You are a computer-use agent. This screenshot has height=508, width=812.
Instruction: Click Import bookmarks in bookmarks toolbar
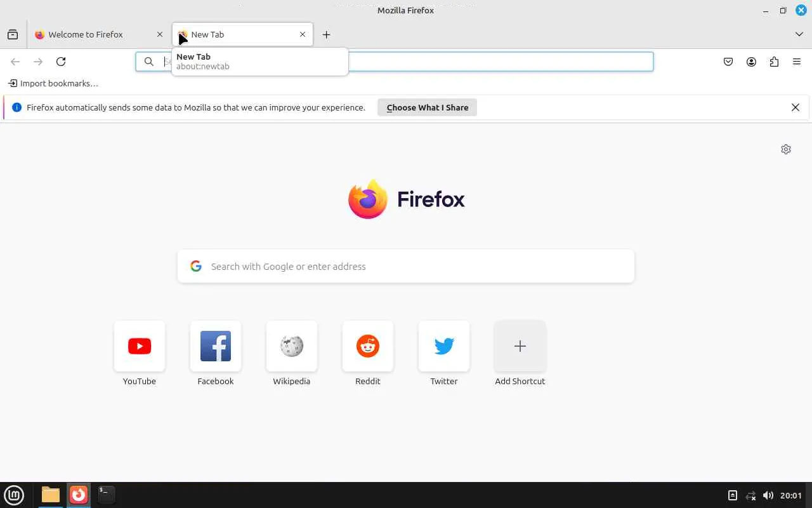tap(53, 83)
